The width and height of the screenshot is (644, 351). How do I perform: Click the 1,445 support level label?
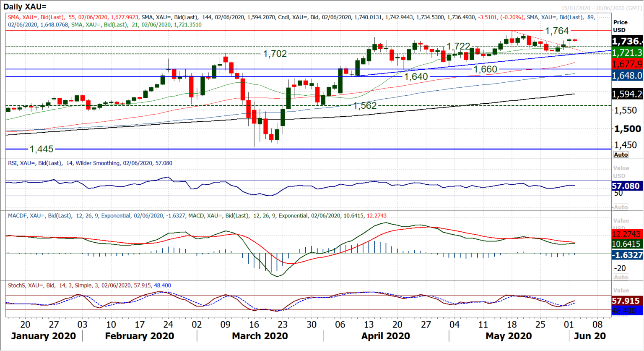tap(42, 149)
